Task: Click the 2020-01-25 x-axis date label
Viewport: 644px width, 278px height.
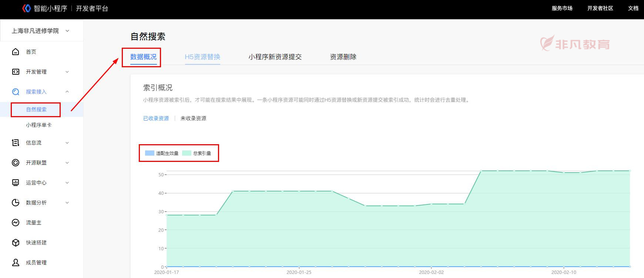Action: (299, 272)
